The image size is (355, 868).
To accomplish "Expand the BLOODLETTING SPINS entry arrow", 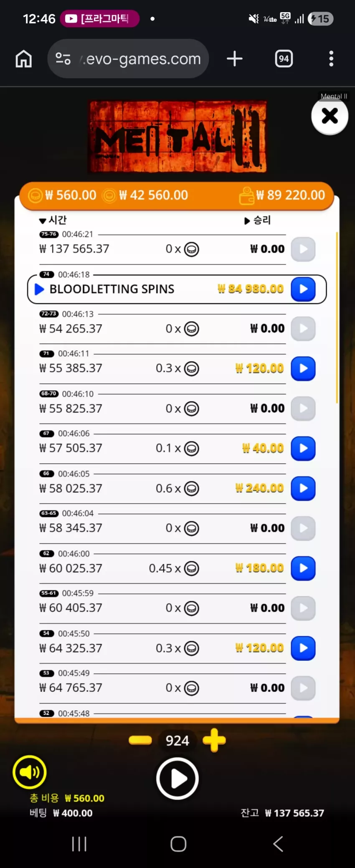I will pos(39,289).
